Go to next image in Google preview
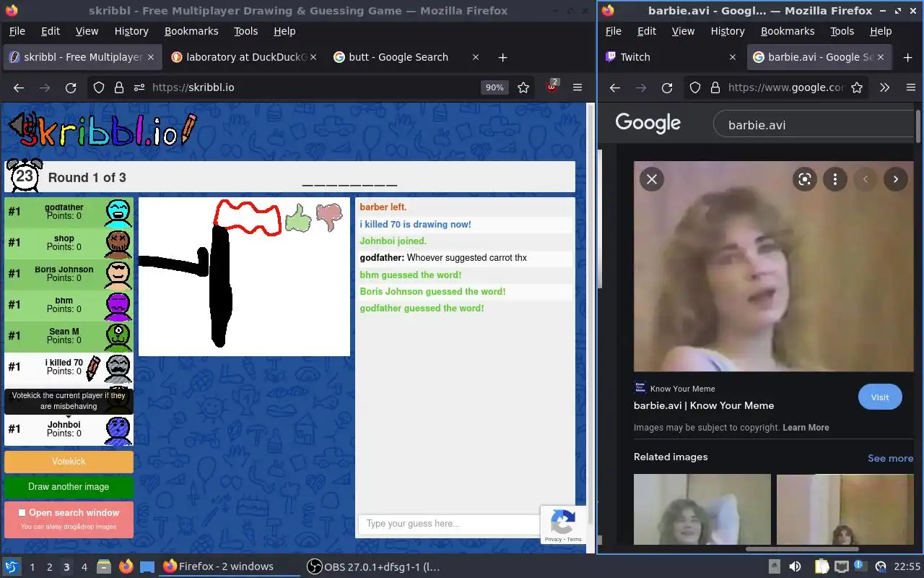924x578 pixels. coord(896,179)
